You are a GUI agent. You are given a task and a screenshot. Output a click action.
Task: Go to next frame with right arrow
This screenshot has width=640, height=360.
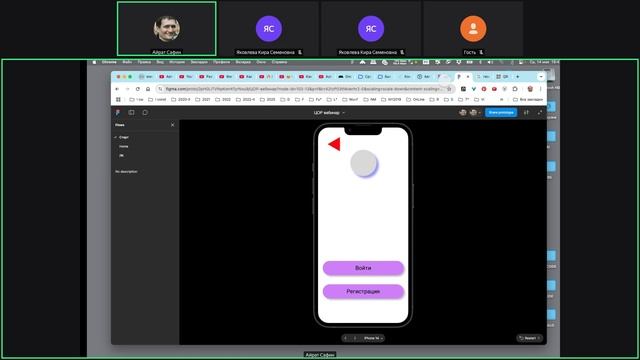pyautogui.click(x=355, y=338)
